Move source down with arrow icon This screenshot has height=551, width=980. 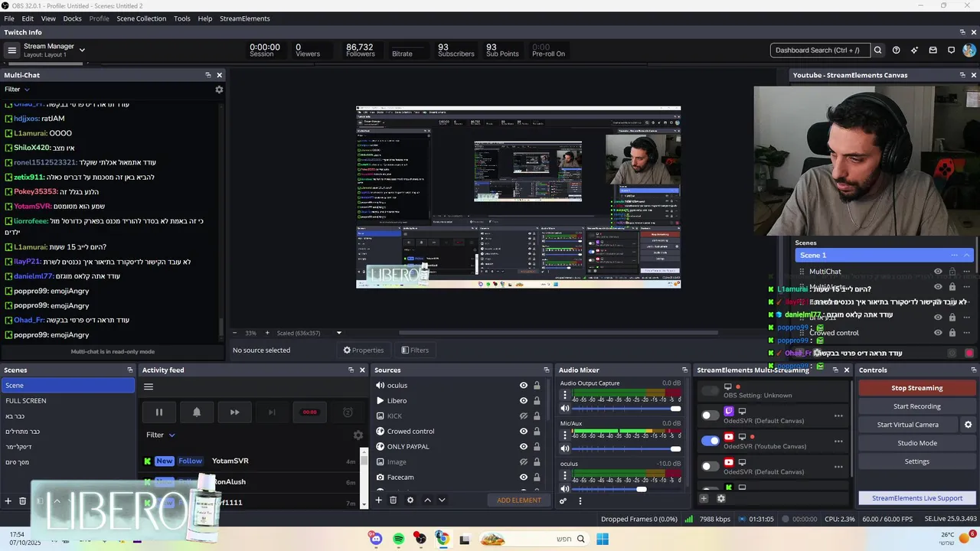(442, 500)
